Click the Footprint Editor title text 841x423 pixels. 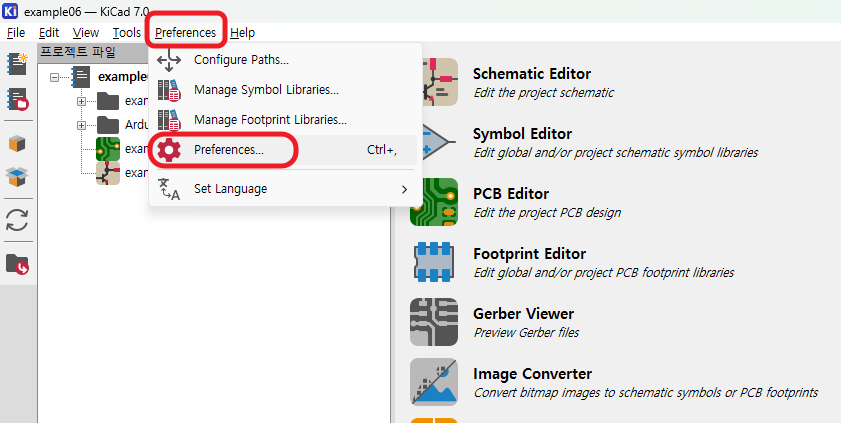coord(529,254)
